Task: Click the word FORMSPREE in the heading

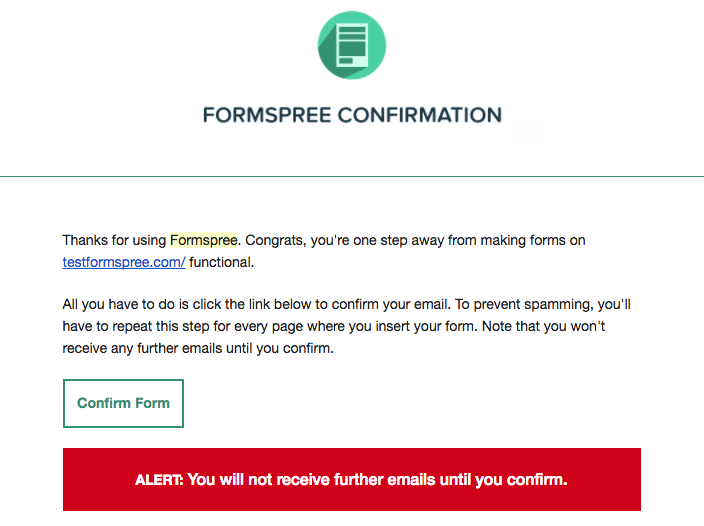Action: pos(267,115)
